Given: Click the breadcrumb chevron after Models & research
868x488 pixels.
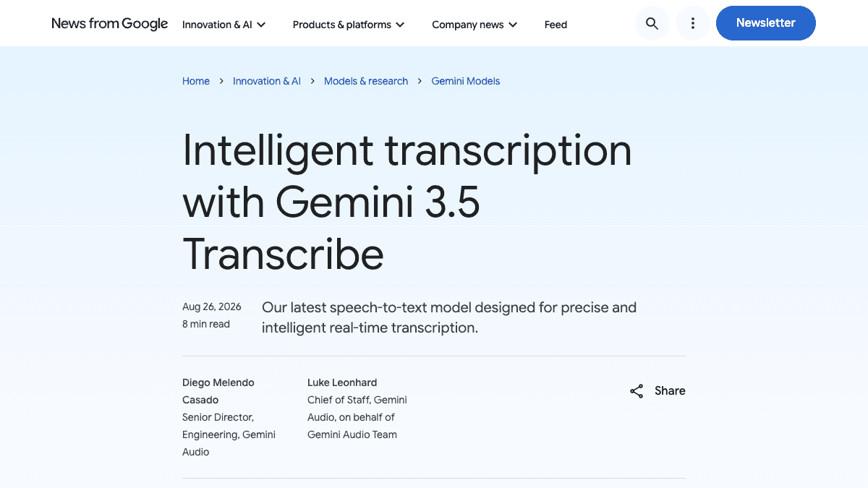Looking at the screenshot, I should pos(420,82).
